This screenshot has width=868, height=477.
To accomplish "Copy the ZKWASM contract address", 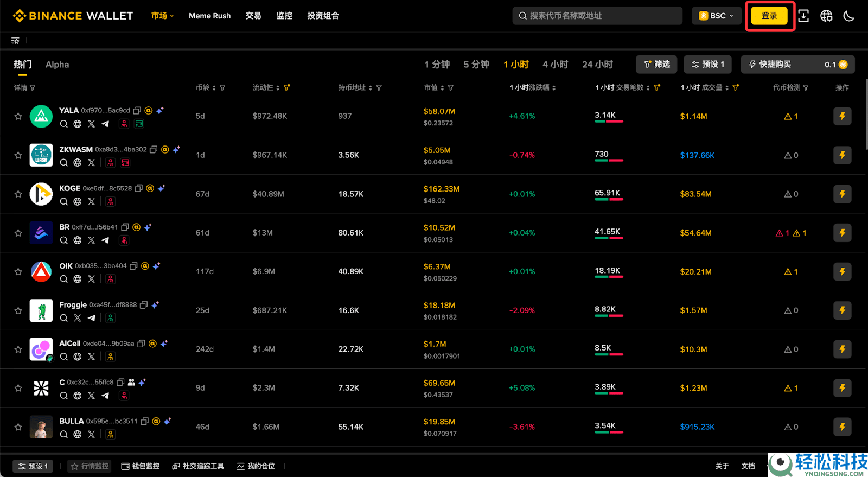I will pos(154,149).
